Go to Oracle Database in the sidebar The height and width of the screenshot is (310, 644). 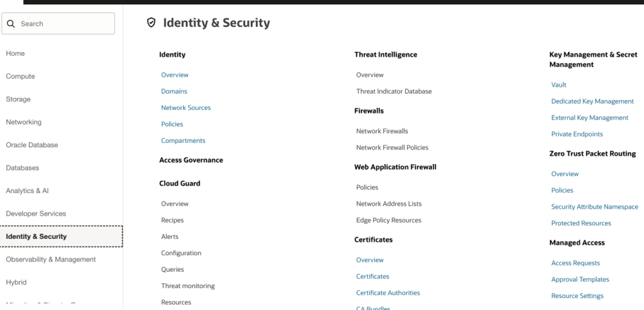pyautogui.click(x=31, y=145)
